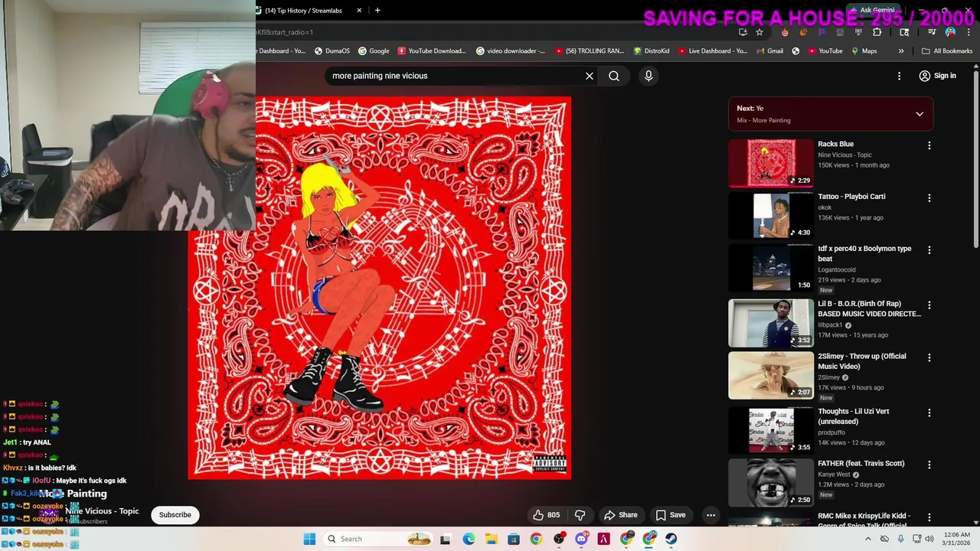Open Thoughts - Lil Uzi Vert (unreleased) title

click(853, 416)
